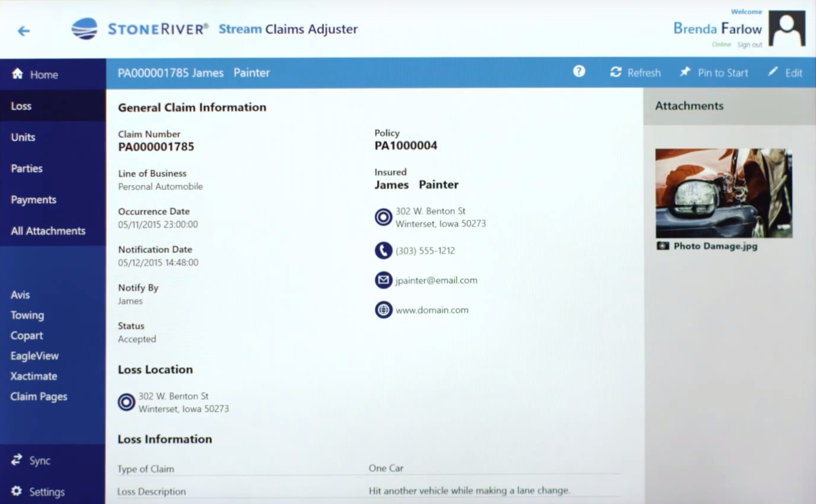Viewport: 816px width, 504px height.
Task: Click the back arrow navigation icon
Action: click(24, 31)
